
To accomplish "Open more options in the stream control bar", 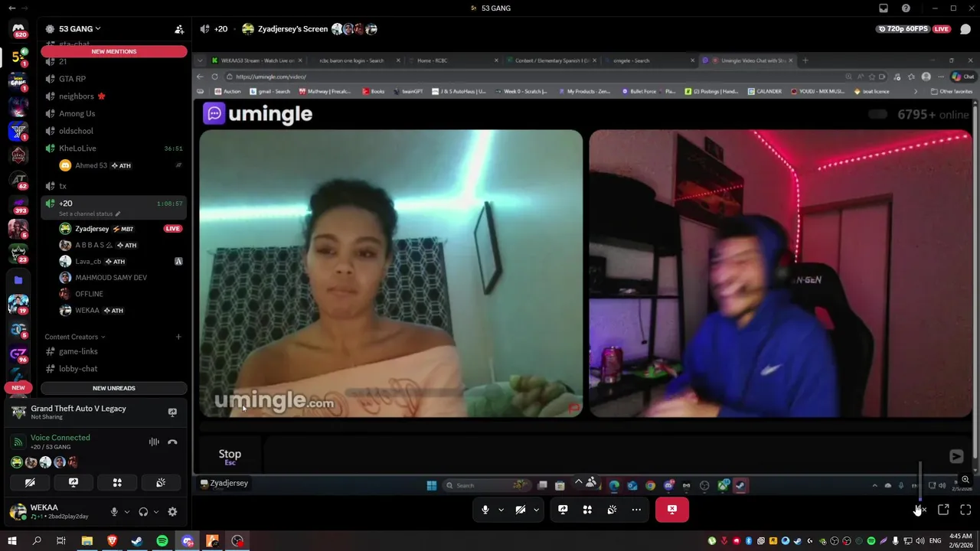I will coord(636,510).
